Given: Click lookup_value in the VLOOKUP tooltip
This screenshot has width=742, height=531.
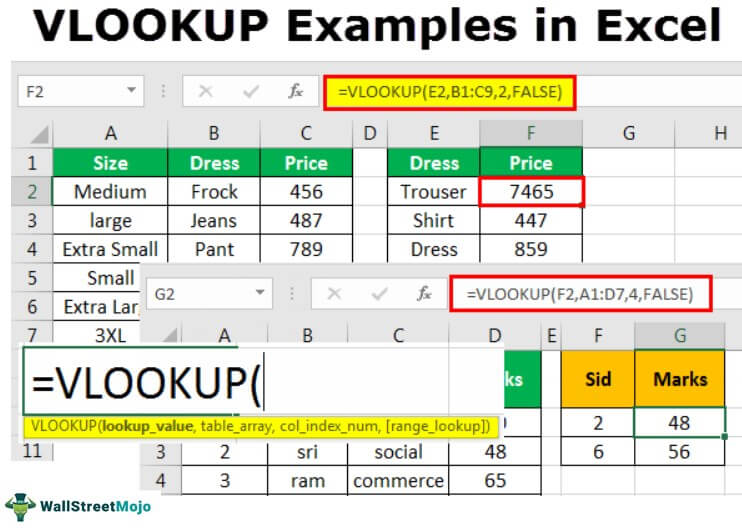Looking at the screenshot, I should [148, 426].
